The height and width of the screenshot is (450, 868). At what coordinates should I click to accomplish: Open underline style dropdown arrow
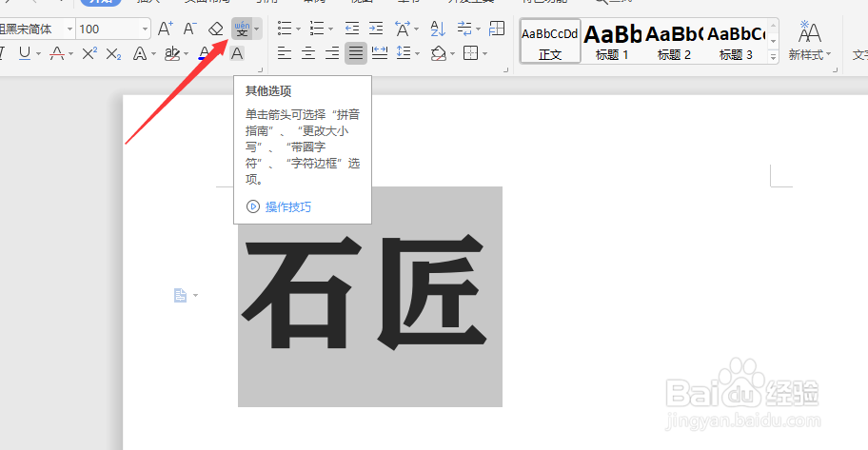(38, 53)
